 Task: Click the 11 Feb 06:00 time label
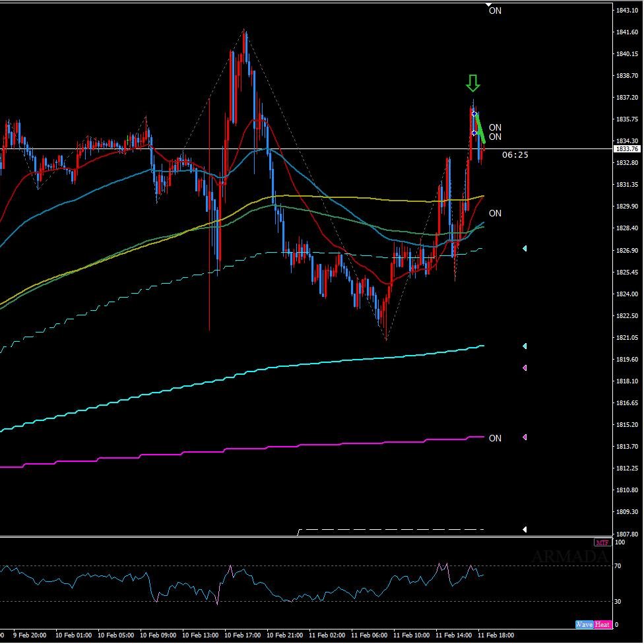[x=370, y=635]
